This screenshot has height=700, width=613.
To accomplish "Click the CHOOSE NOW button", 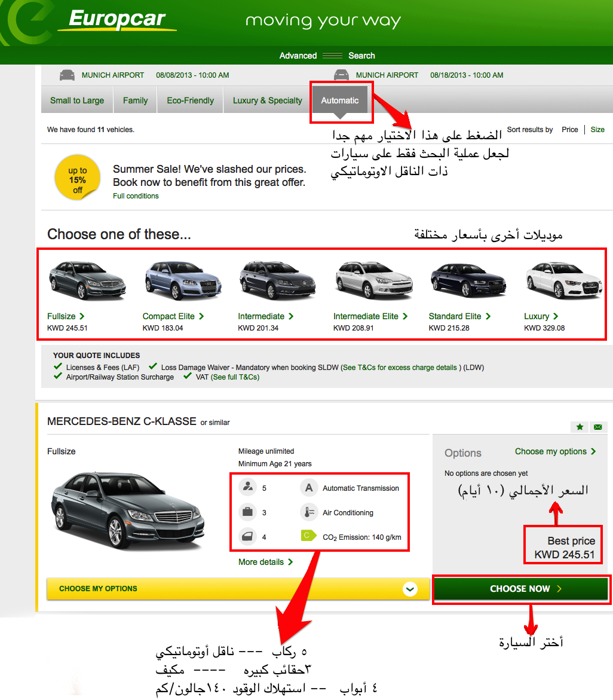I will click(520, 589).
